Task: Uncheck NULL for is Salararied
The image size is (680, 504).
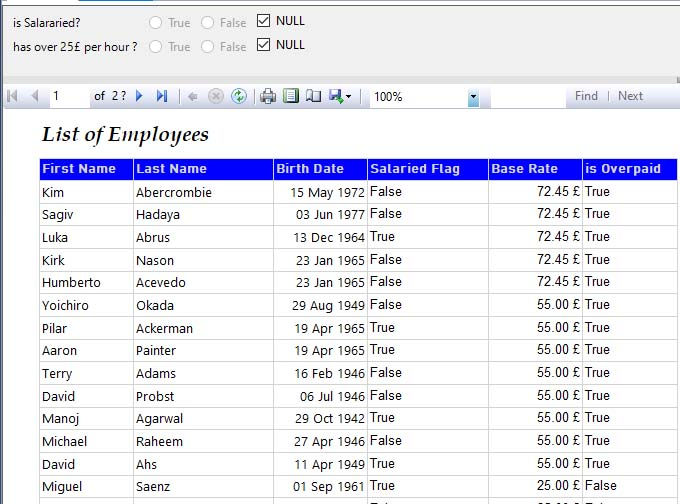Action: pyautogui.click(x=263, y=20)
